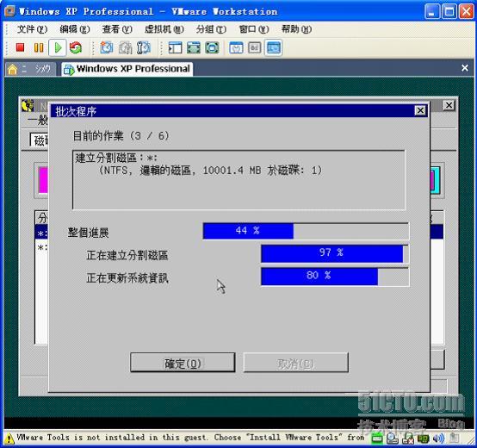
Task: Close the background partition program window
Action: (x=449, y=106)
